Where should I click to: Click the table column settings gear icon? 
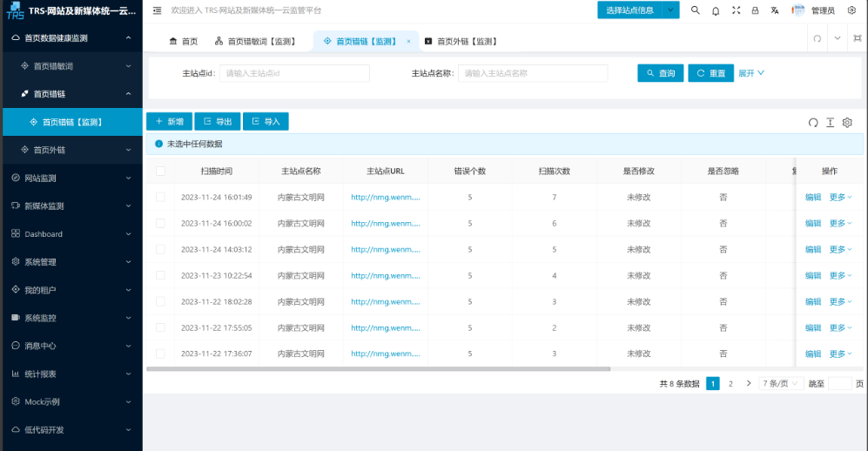[846, 122]
